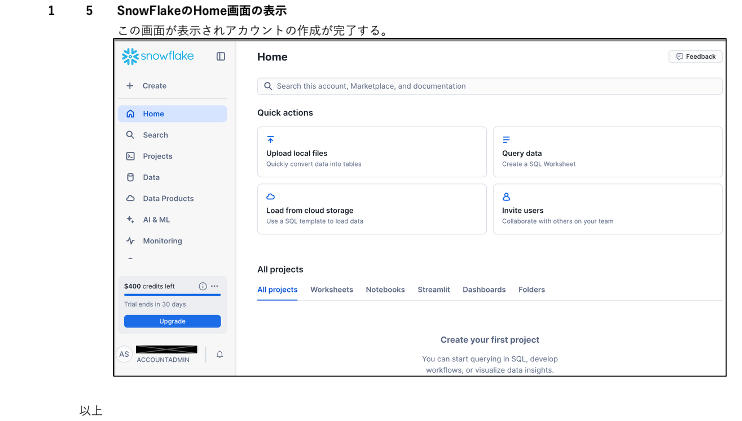The height and width of the screenshot is (421, 742).
Task: Collapse the sidebar with the panel icon
Action: click(x=221, y=56)
